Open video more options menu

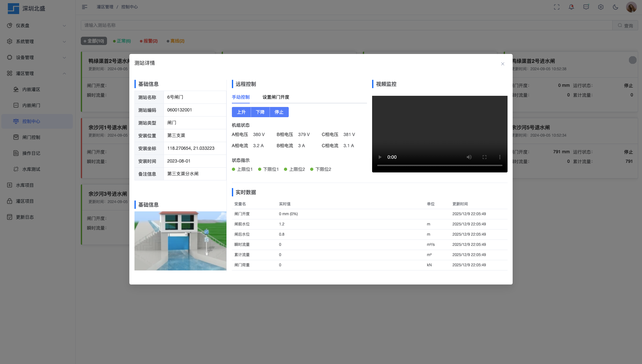pyautogui.click(x=500, y=157)
